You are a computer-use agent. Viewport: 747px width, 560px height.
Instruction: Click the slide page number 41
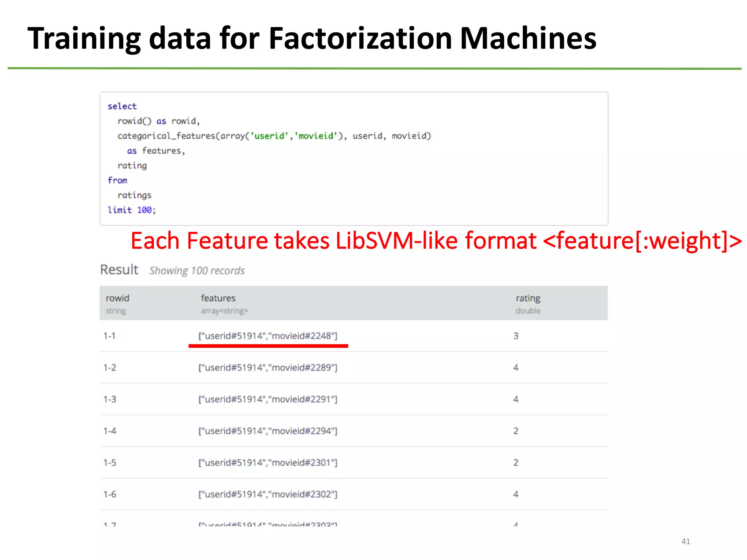686,541
